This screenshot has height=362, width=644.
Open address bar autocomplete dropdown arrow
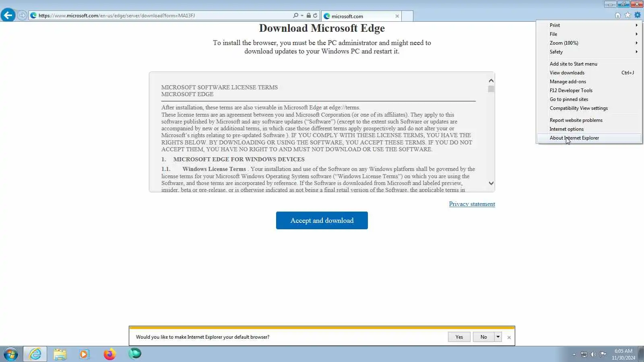pyautogui.click(x=302, y=16)
